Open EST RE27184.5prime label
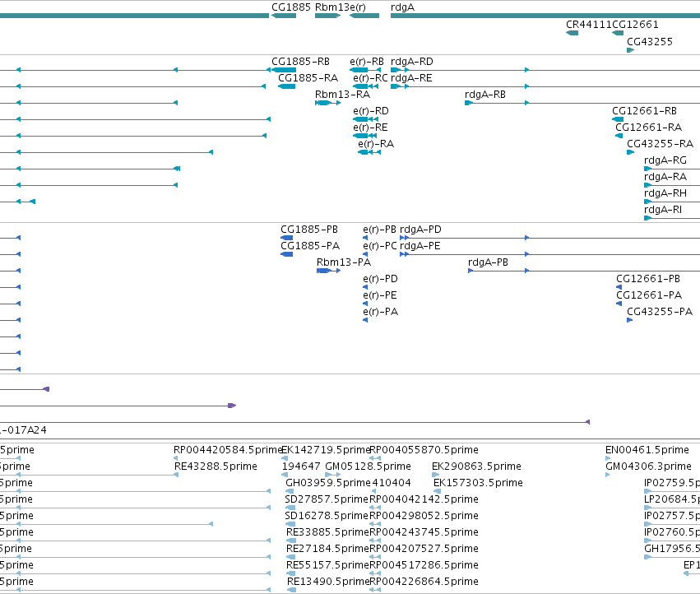This screenshot has height=594, width=700. coord(327,549)
